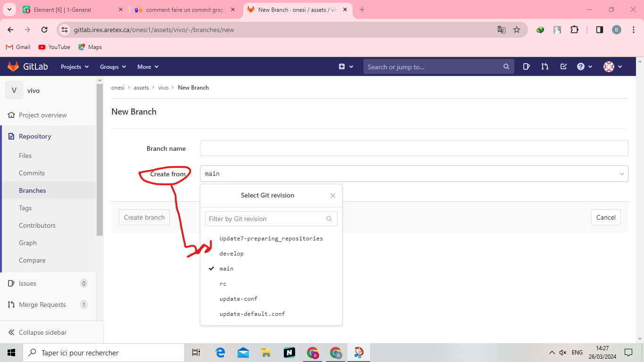Click the Cancel button
The image size is (644, 362).
pos(606,217)
